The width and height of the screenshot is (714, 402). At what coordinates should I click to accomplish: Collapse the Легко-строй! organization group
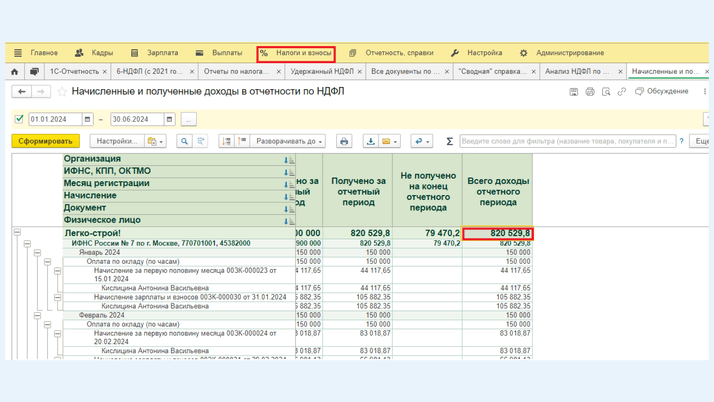(17, 233)
